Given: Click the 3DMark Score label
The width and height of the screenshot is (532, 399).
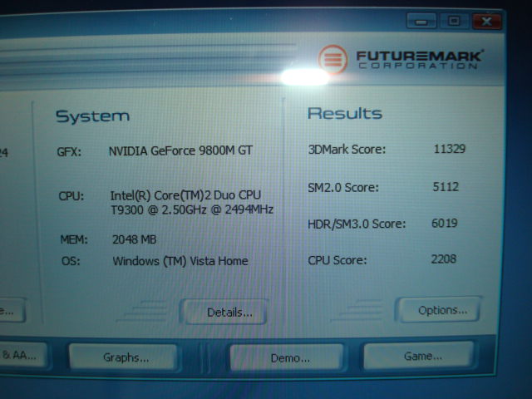Looking at the screenshot, I should point(347,150).
